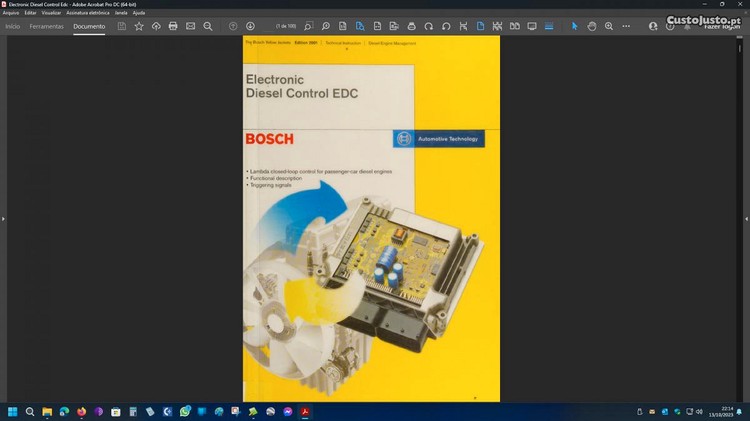Activate the arrow selection tool
750x421 pixels.
pos(574,26)
